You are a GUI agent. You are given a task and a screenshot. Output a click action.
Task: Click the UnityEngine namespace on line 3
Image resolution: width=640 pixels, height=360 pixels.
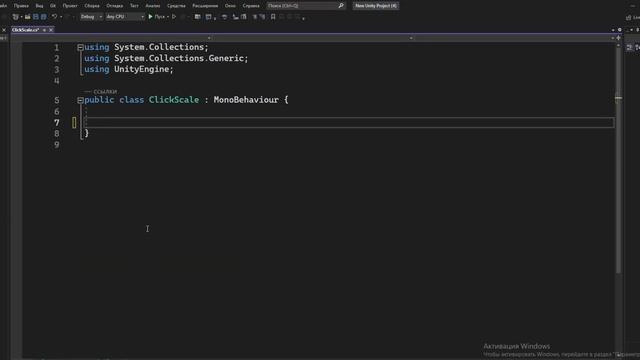[x=141, y=69]
